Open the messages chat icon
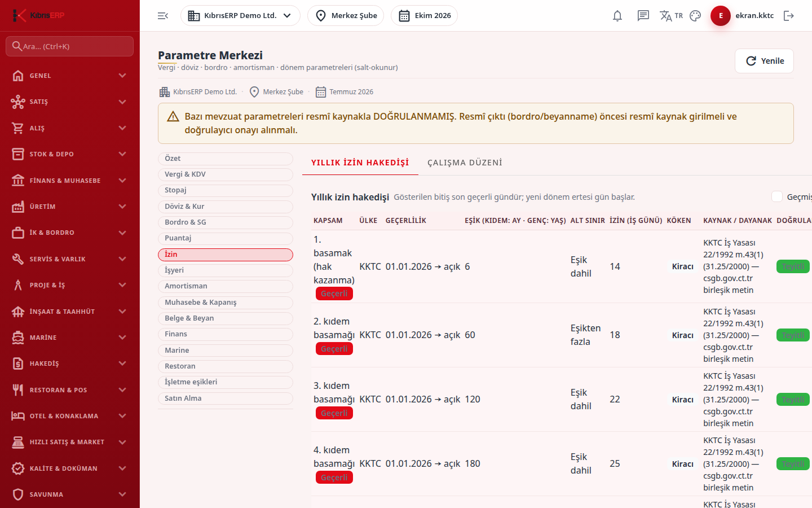 (643, 16)
